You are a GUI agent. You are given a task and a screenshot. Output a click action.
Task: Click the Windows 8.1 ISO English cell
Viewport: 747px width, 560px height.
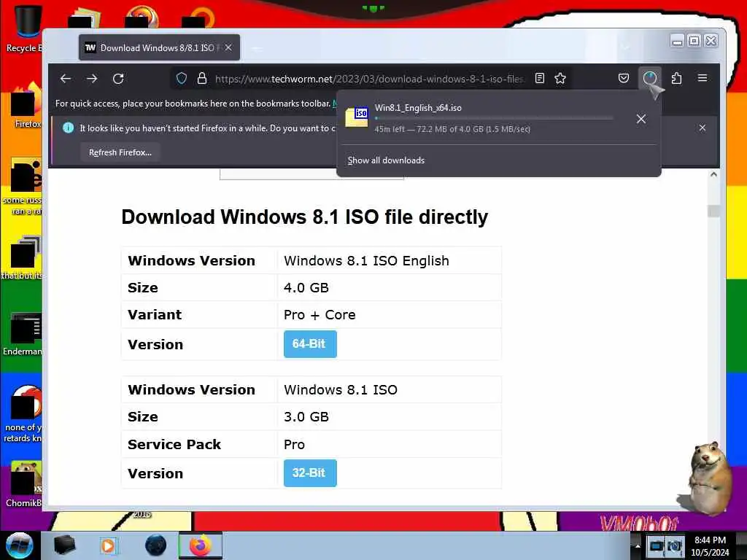click(390, 260)
